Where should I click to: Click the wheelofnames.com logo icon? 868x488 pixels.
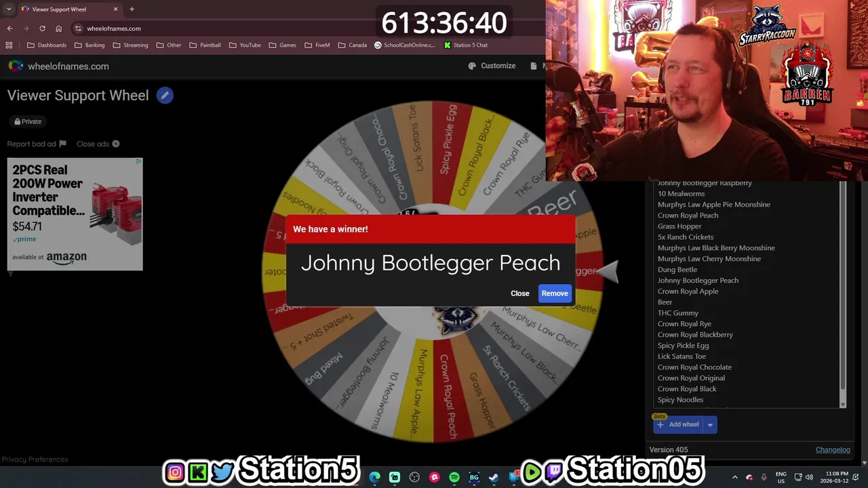16,66
